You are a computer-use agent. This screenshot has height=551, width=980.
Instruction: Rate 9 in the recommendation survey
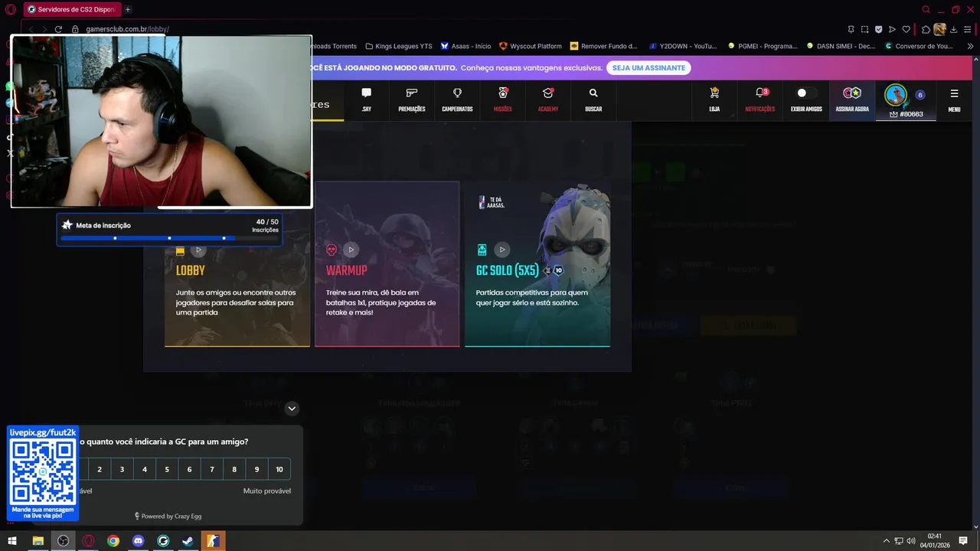(256, 469)
